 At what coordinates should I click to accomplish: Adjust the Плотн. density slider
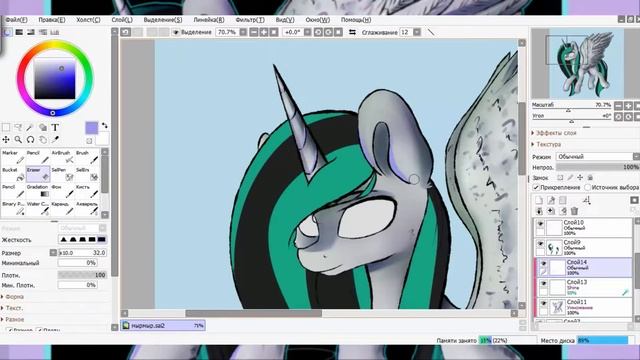[x=82, y=275]
